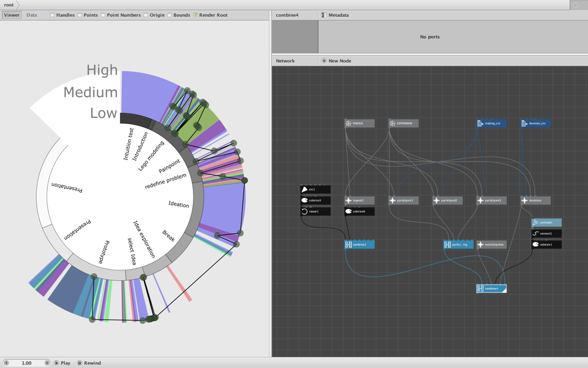This screenshot has width=588, height=368.
Task: Click the "Ideation" label on the chart
Action: [179, 204]
